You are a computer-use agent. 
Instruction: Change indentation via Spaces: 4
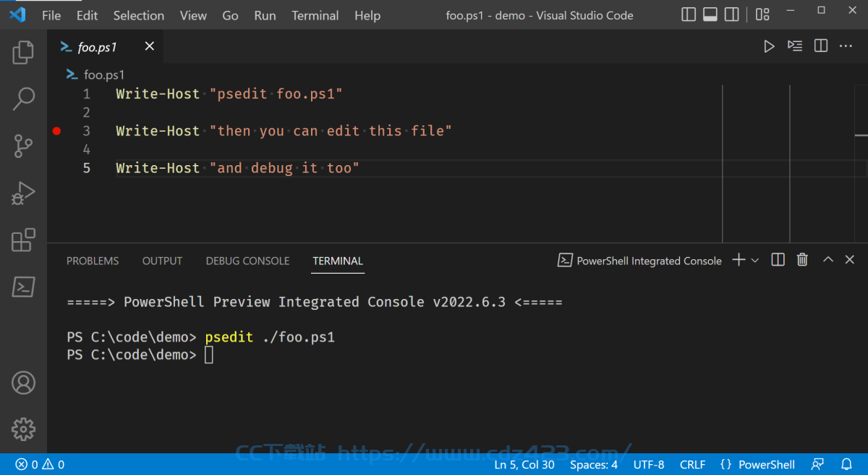point(594,465)
